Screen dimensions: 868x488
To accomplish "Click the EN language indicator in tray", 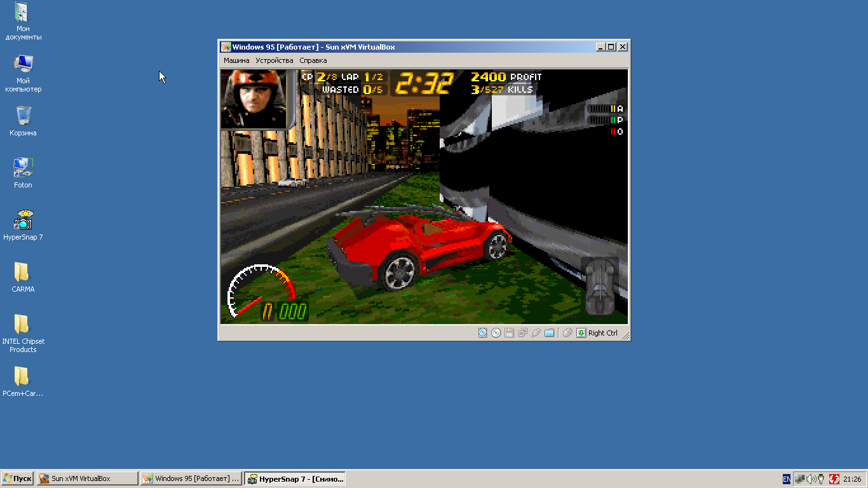I will (787, 479).
